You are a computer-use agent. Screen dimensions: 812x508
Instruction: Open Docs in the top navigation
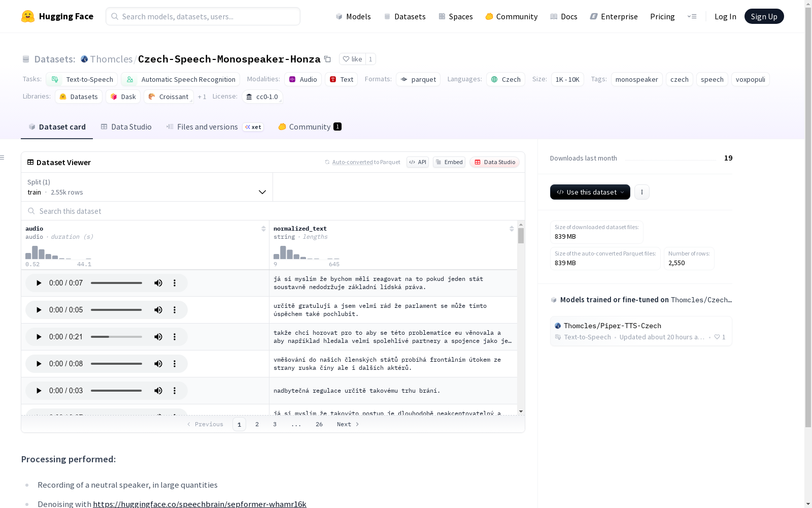pyautogui.click(x=564, y=16)
